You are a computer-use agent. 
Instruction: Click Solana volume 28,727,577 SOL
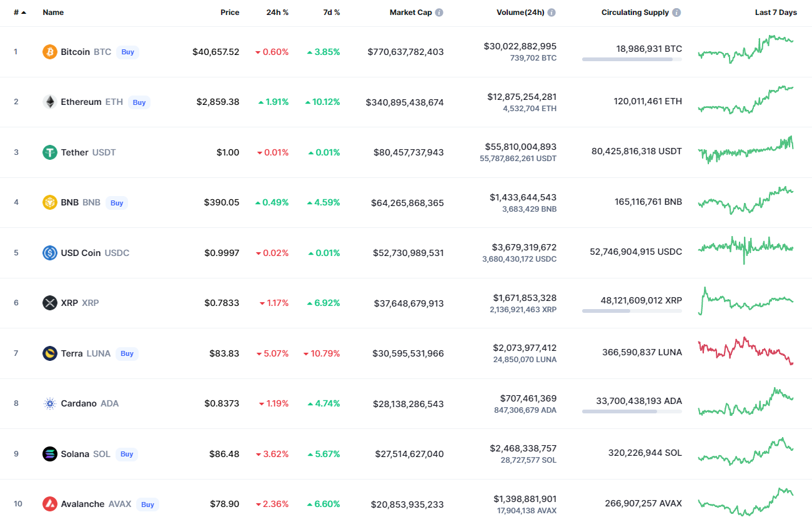pyautogui.click(x=528, y=460)
